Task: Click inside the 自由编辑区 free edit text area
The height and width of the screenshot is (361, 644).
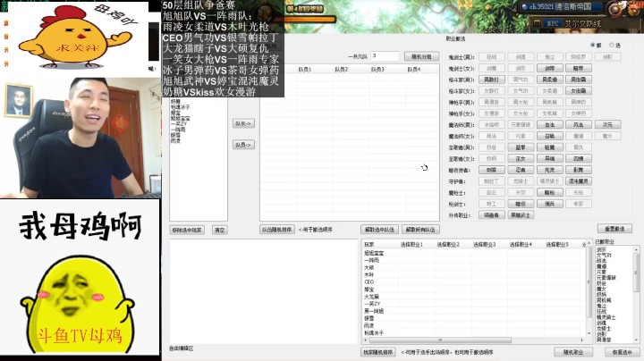Action: [264, 291]
